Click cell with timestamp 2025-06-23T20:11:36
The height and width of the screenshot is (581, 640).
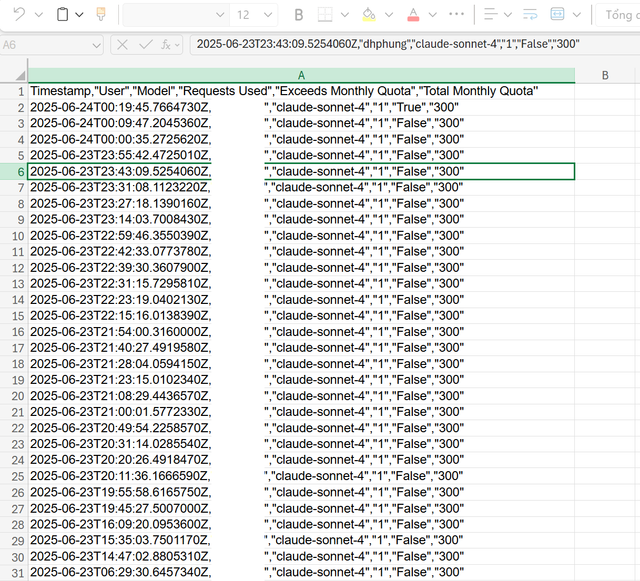coord(301,476)
